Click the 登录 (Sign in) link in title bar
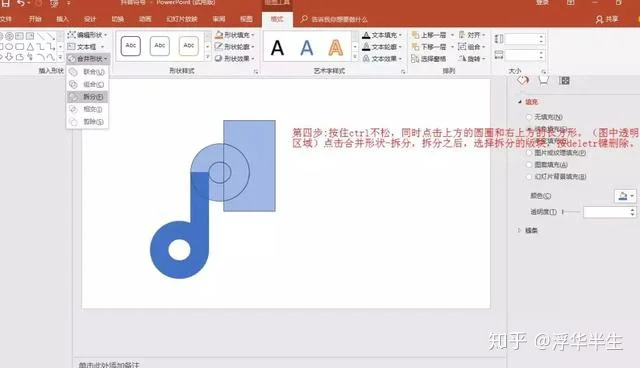The height and width of the screenshot is (368, 640). click(x=542, y=3)
